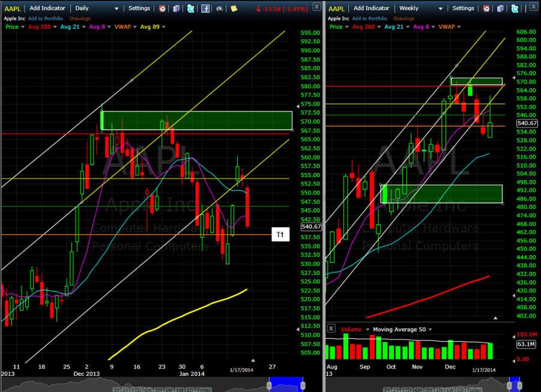Grab right handle of Weekly range slider

[519, 385]
